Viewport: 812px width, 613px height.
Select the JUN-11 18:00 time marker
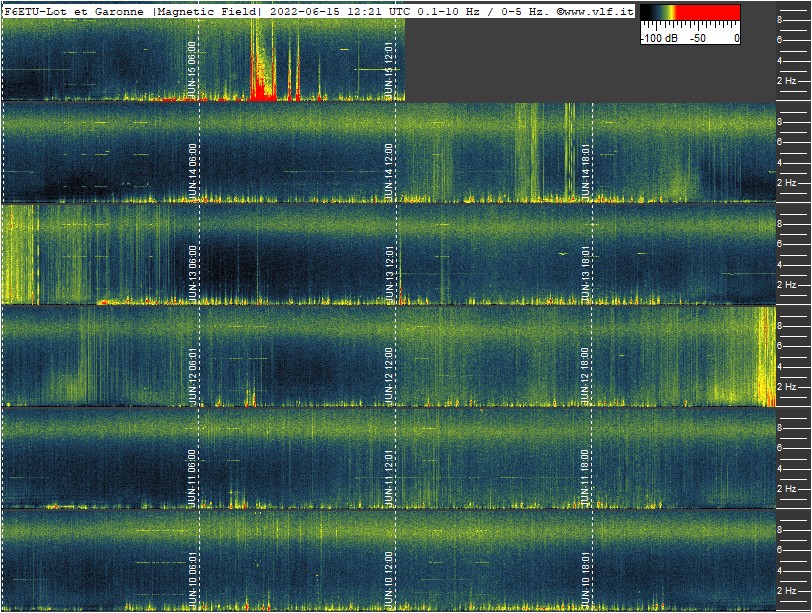click(585, 478)
